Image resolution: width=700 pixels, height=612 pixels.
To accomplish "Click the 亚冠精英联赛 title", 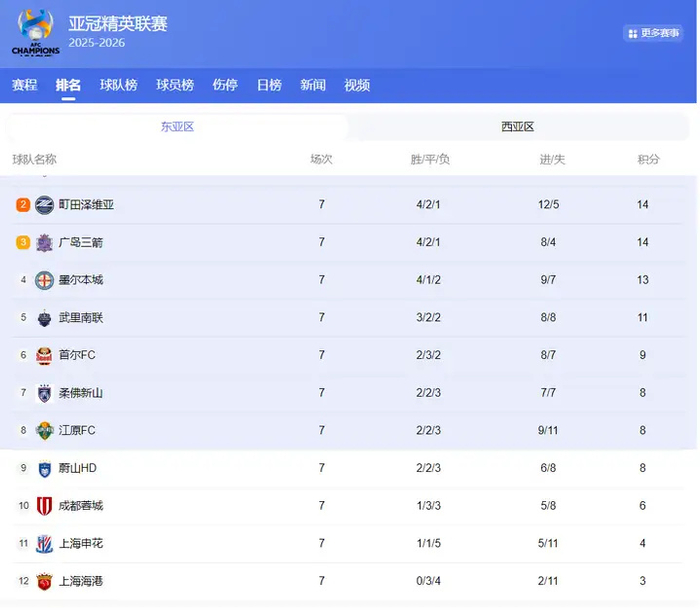I will tap(118, 24).
